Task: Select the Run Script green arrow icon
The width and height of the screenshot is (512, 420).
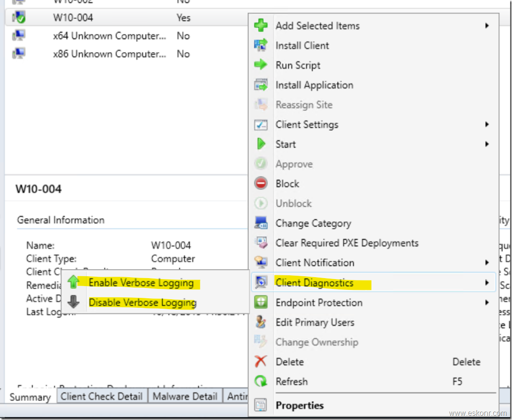Action: click(x=261, y=65)
